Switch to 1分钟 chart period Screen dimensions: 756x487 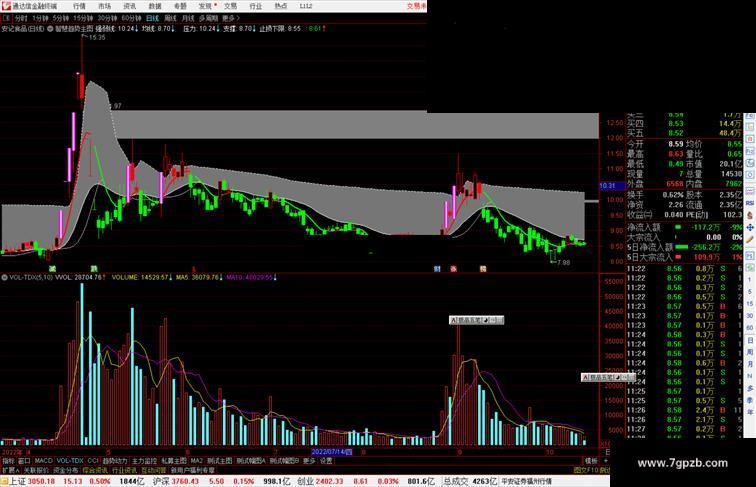[x=40, y=18]
